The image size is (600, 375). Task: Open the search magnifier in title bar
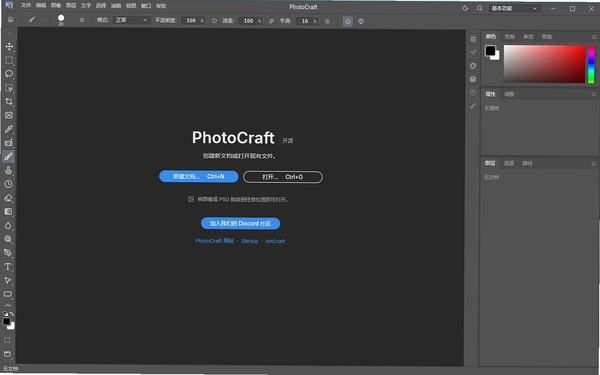click(x=479, y=8)
